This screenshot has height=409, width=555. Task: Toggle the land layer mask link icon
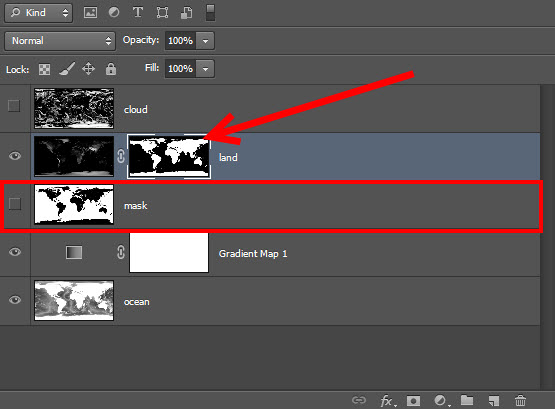click(121, 156)
